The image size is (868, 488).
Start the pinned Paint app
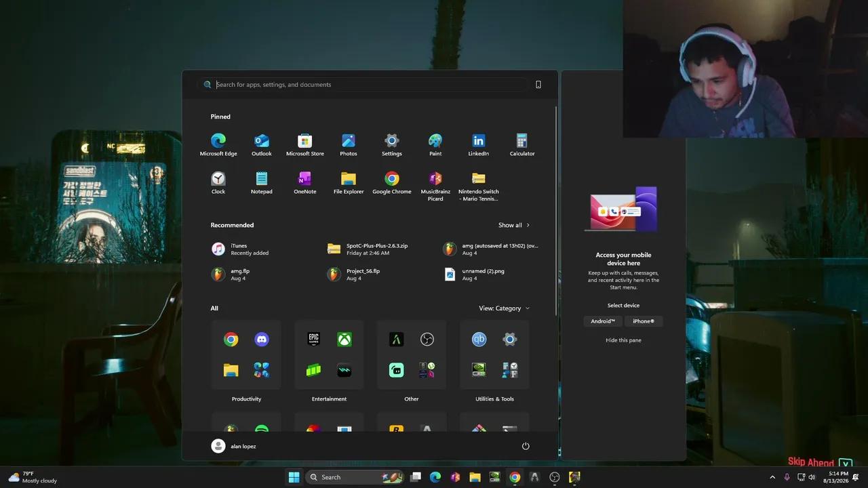(435, 145)
